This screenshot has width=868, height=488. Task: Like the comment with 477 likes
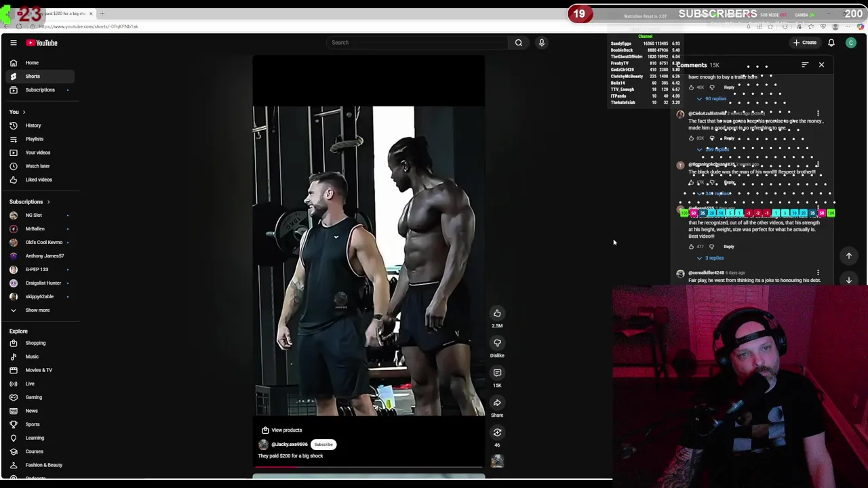(x=692, y=247)
